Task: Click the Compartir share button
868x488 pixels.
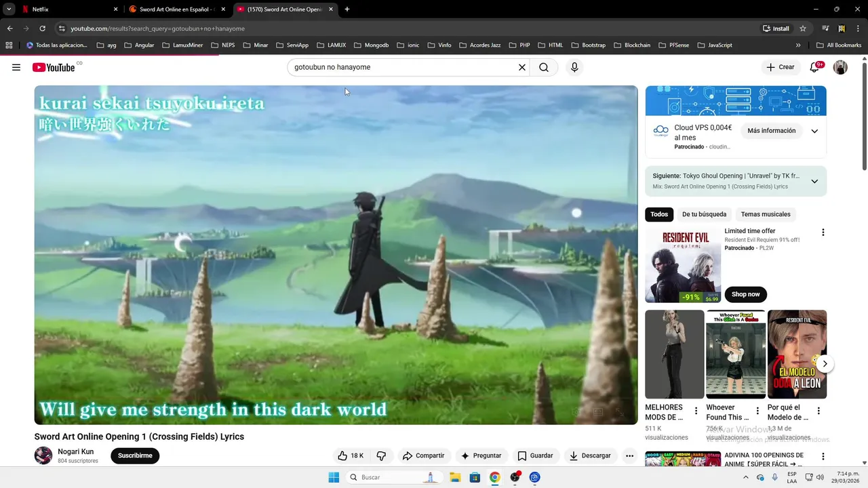Action: pos(423,455)
